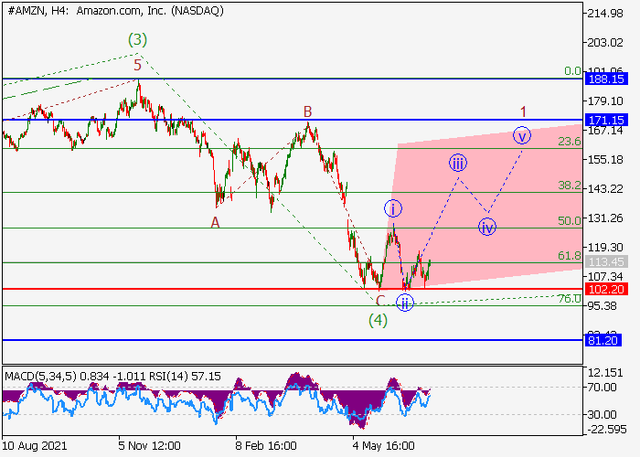Click the 95.38 price axis value
The width and height of the screenshot is (640, 457).
click(602, 306)
